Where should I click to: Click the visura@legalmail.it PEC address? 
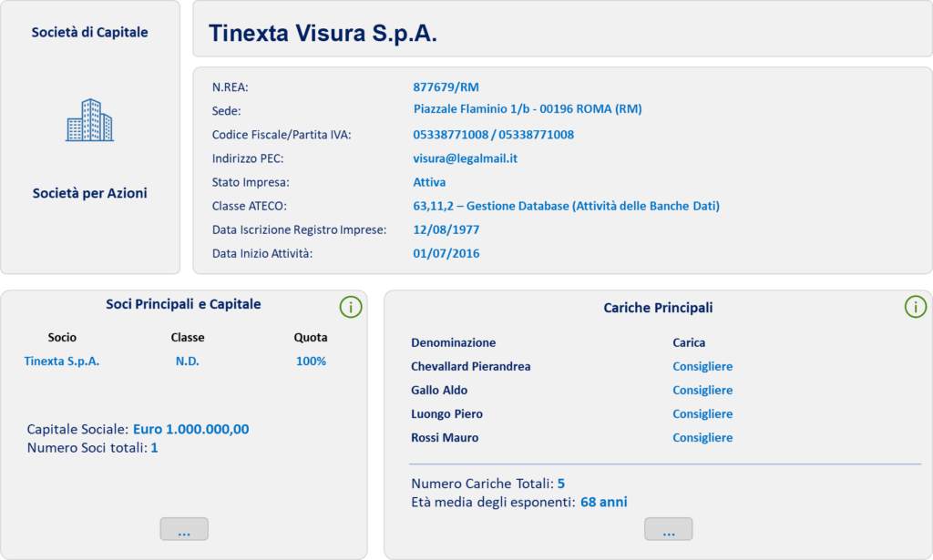[x=465, y=158]
